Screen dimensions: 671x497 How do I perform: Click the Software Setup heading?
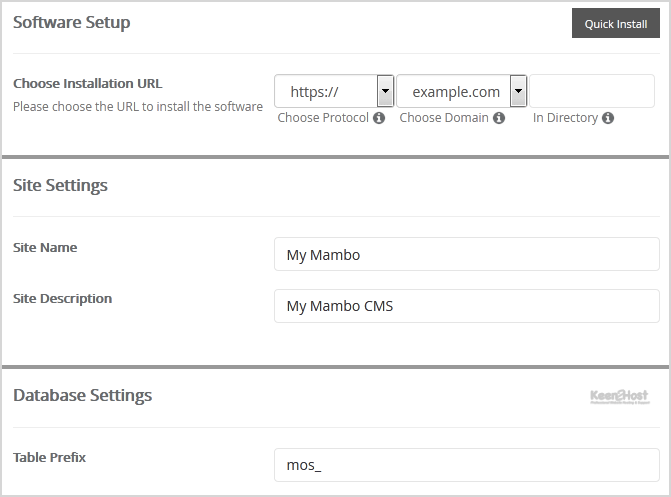point(71,22)
